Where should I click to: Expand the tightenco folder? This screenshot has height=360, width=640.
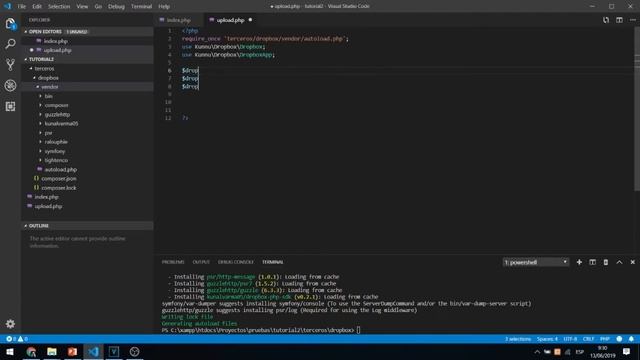click(56, 160)
